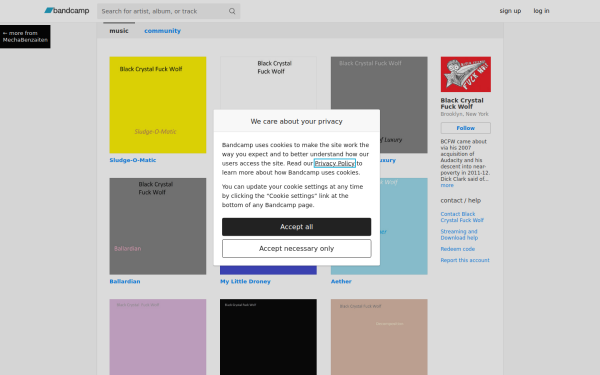600x375 pixels.
Task: Open the pink album cover in bottom row
Action: [158, 337]
